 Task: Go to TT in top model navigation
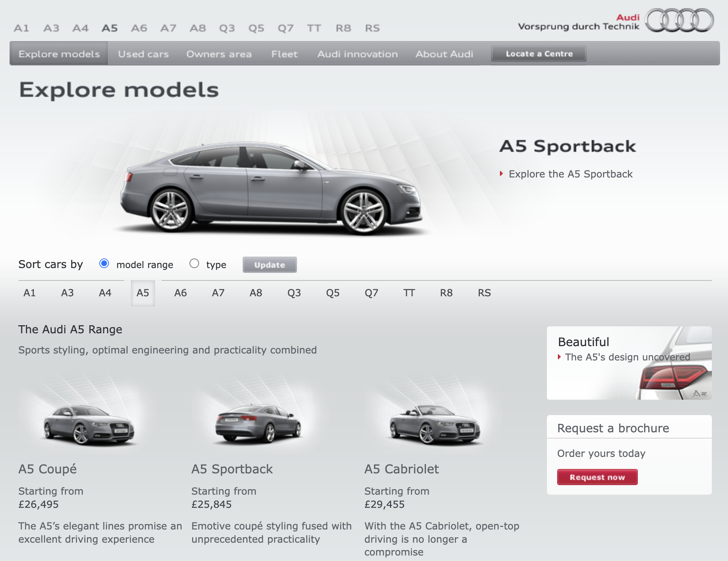(314, 28)
